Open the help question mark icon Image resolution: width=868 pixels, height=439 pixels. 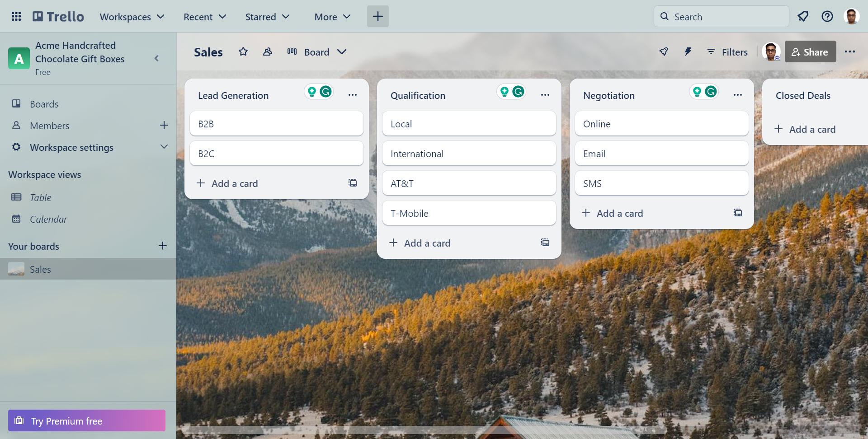827,17
